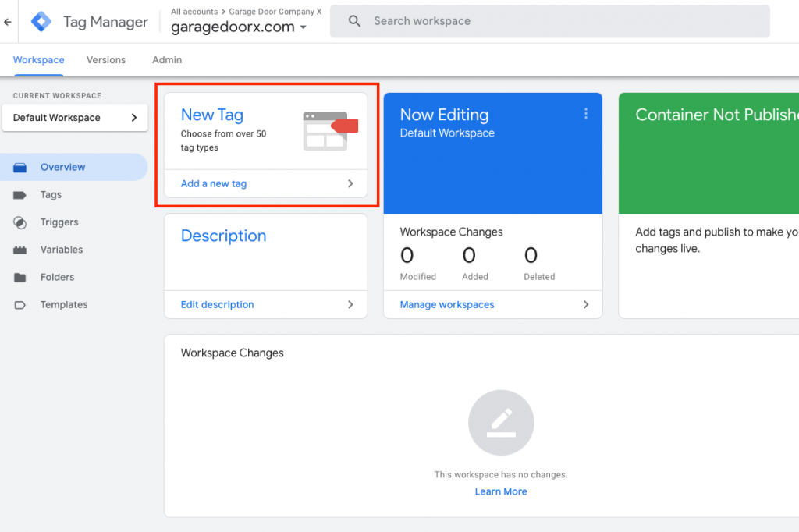The width and height of the screenshot is (799, 532).
Task: Click the New Tag illustration graphic
Action: [x=330, y=131]
